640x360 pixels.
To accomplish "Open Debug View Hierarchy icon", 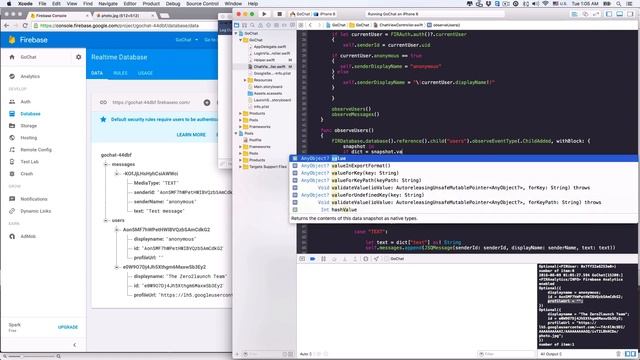I will [366, 259].
